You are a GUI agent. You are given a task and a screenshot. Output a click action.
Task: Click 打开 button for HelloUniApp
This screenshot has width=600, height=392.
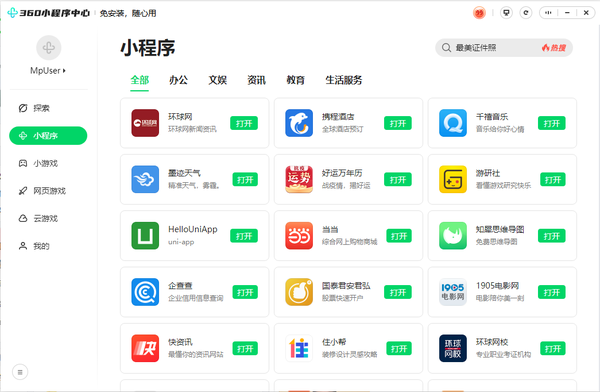pos(244,236)
